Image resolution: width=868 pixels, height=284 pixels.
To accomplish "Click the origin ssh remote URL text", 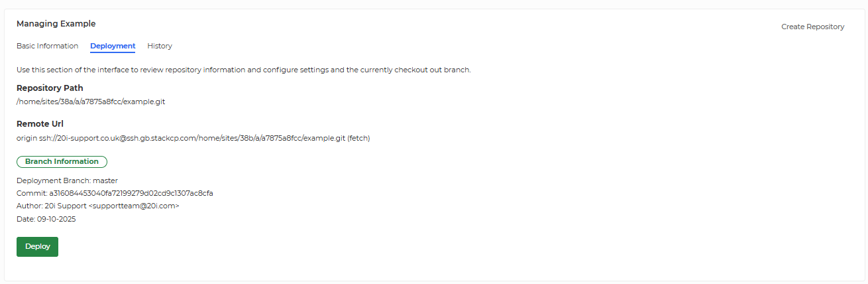I will point(193,138).
